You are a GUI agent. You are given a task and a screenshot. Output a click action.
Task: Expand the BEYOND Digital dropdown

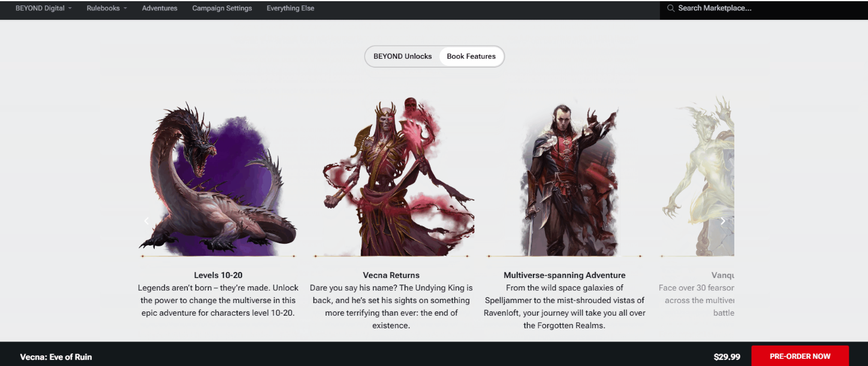[44, 8]
